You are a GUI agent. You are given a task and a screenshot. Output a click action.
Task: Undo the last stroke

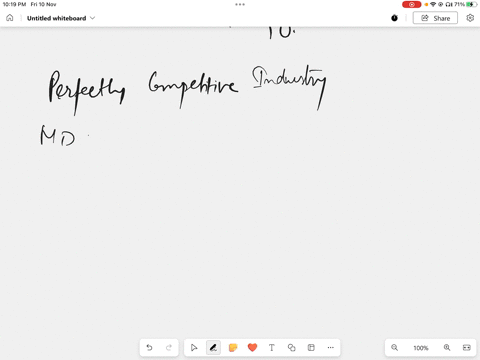149,348
